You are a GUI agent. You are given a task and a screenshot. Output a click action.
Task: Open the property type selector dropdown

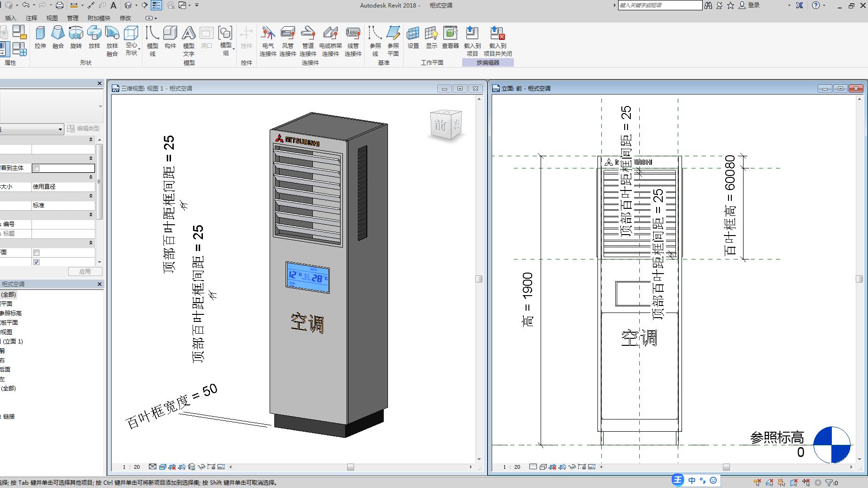(60, 129)
